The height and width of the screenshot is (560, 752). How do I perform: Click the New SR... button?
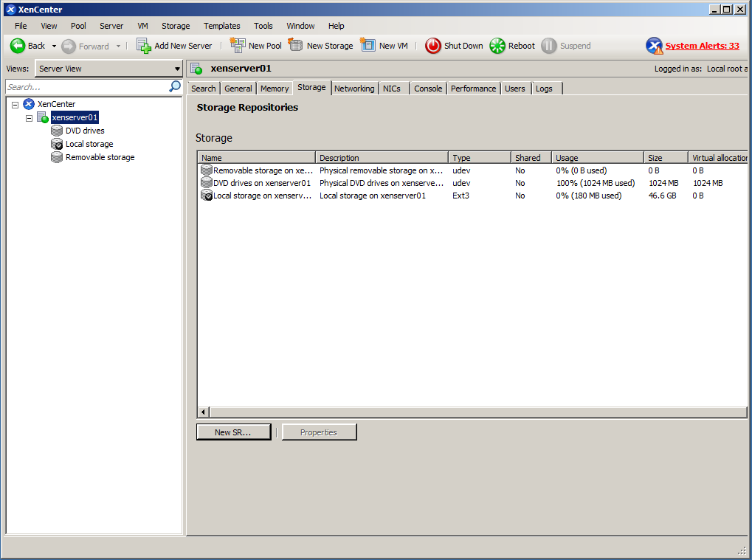point(233,432)
